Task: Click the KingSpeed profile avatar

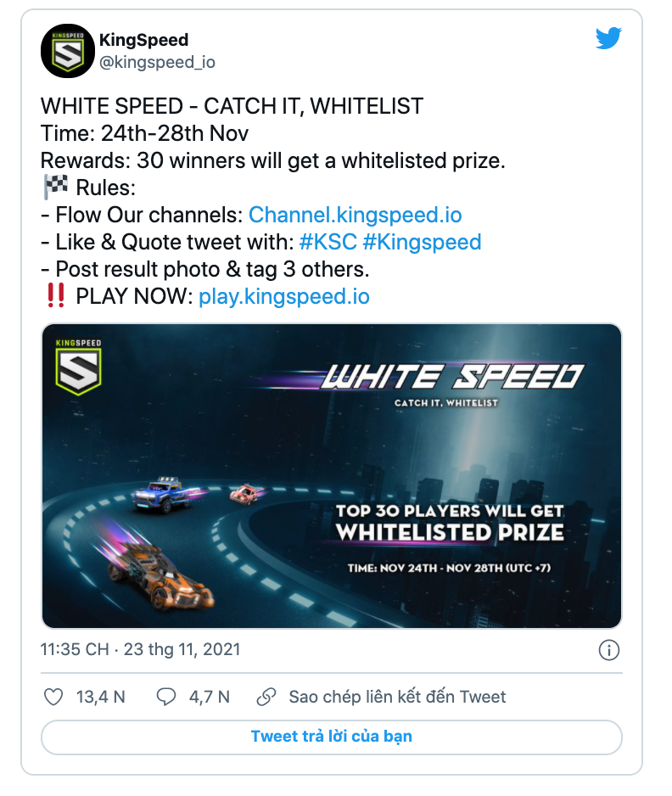Action: click(68, 51)
